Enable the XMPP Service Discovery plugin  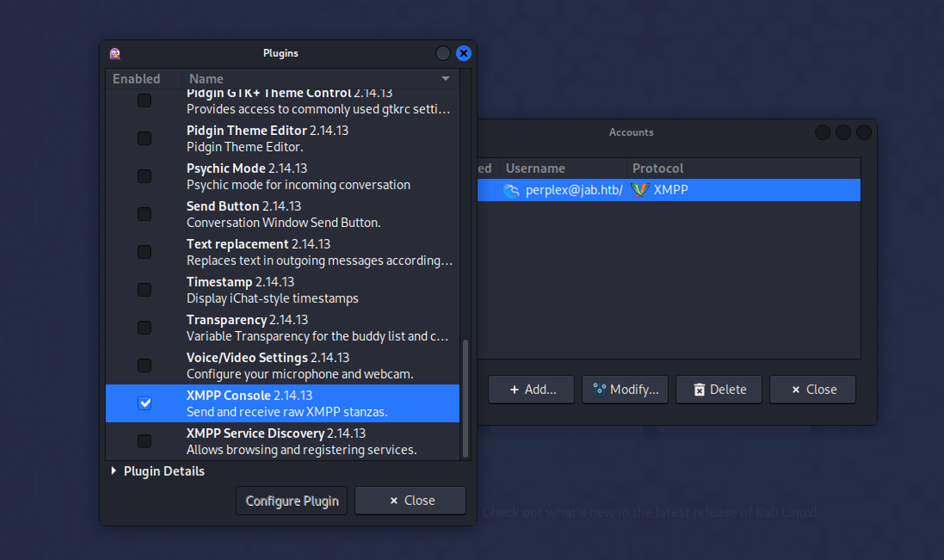145,441
